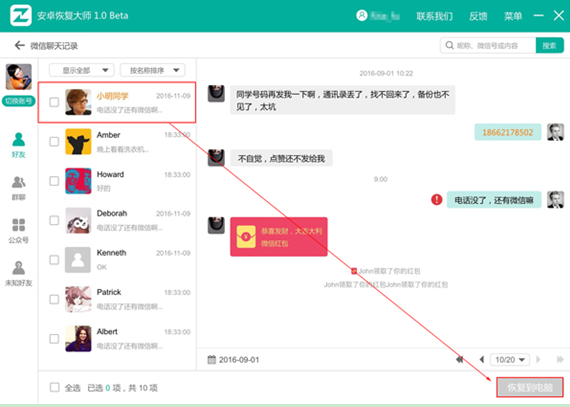Expand the 按名称排序 sort dropdown

pos(153,70)
